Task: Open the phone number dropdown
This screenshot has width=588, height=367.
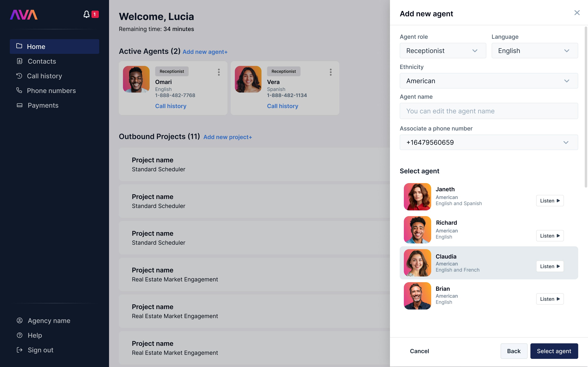Action: click(489, 143)
